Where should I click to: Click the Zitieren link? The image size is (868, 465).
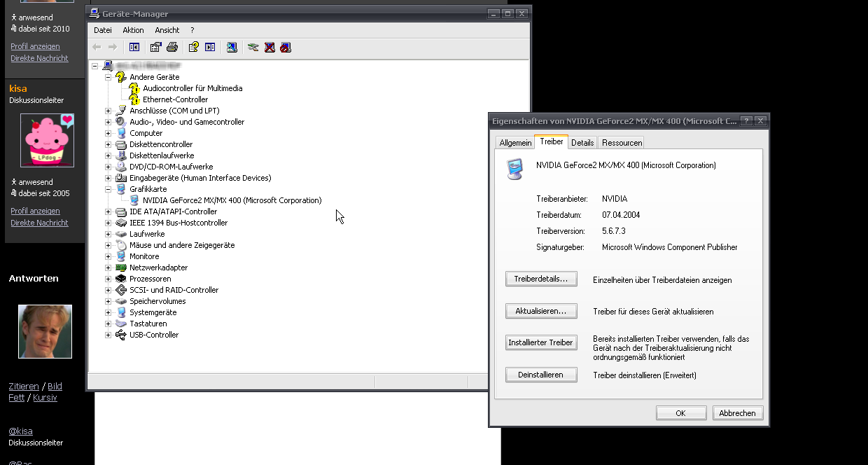click(24, 387)
